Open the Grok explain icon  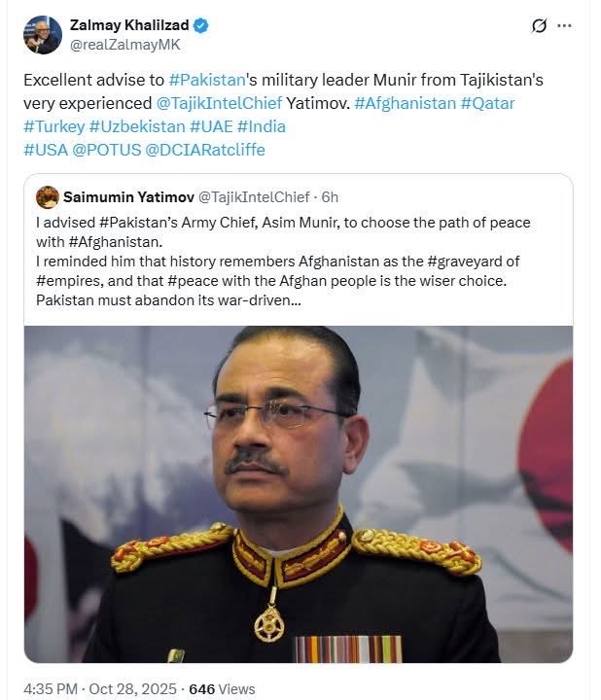pyautogui.click(x=539, y=26)
